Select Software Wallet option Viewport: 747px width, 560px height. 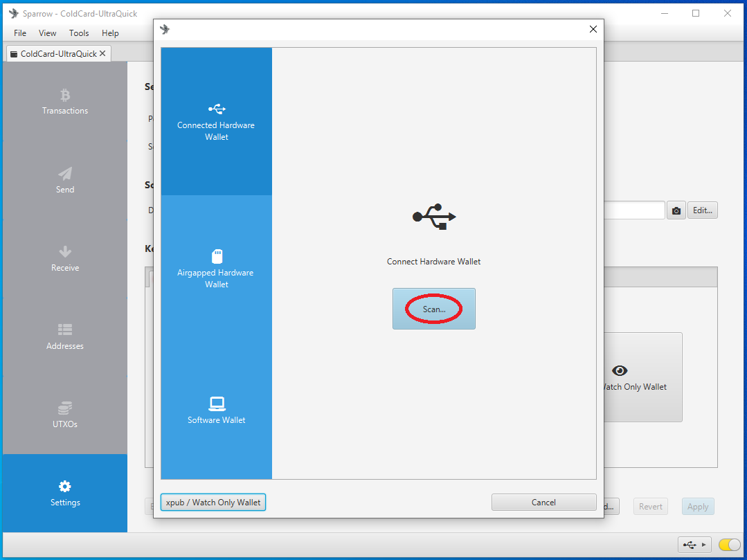coord(216,411)
